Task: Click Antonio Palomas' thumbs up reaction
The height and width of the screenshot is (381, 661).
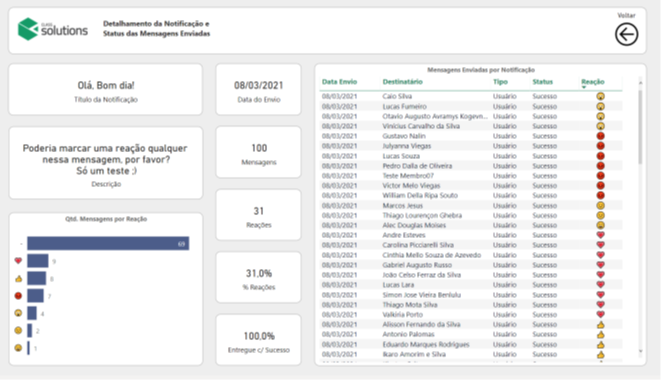Action: pos(600,334)
